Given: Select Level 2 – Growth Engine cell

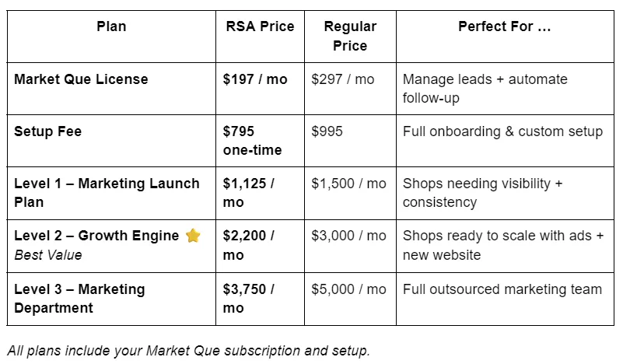Looking at the screenshot, I should 96,236.
